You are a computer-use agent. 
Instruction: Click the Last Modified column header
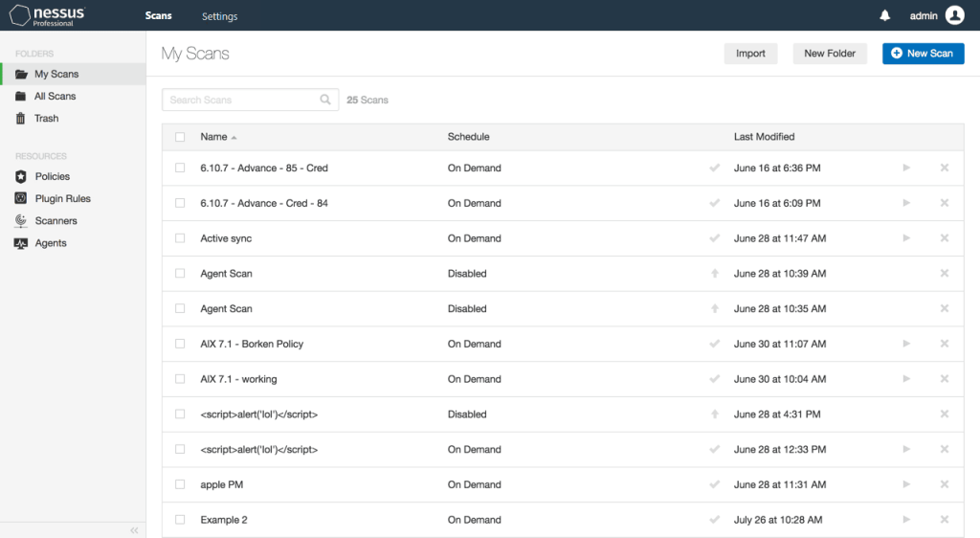tap(764, 137)
